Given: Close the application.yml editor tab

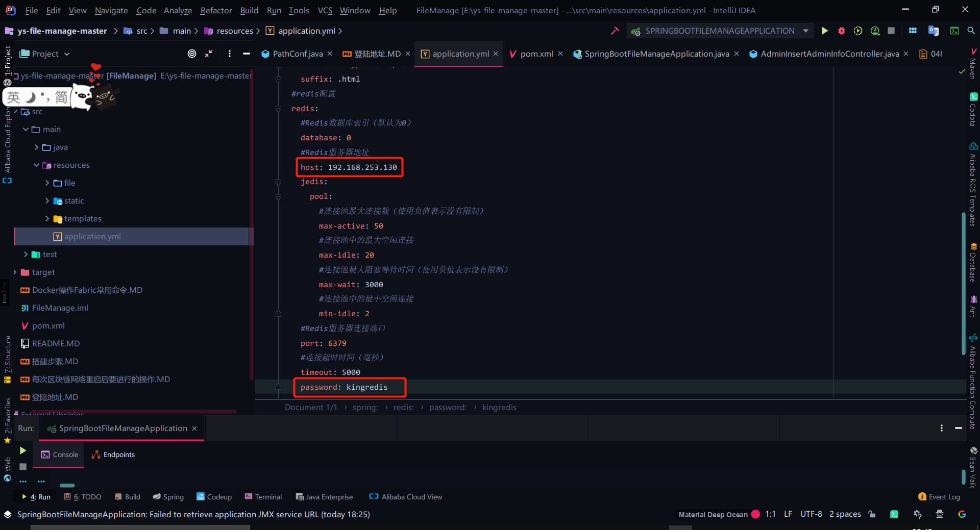Looking at the screenshot, I should 496,54.
